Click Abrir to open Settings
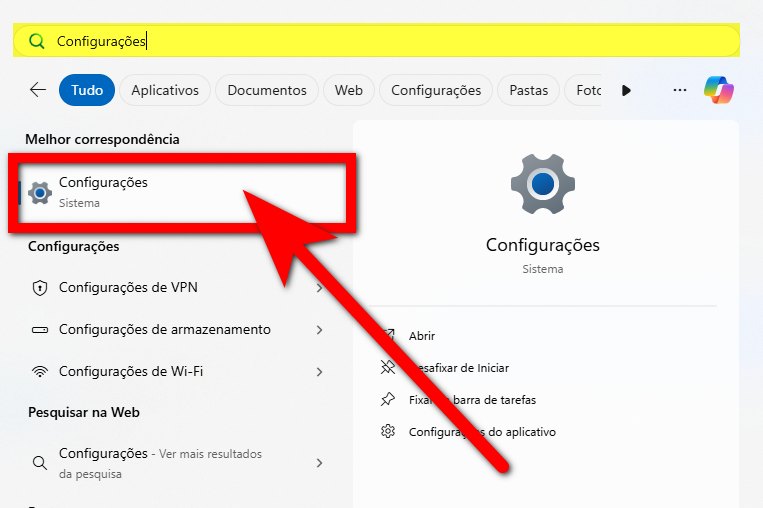The image size is (763, 508). [422, 336]
